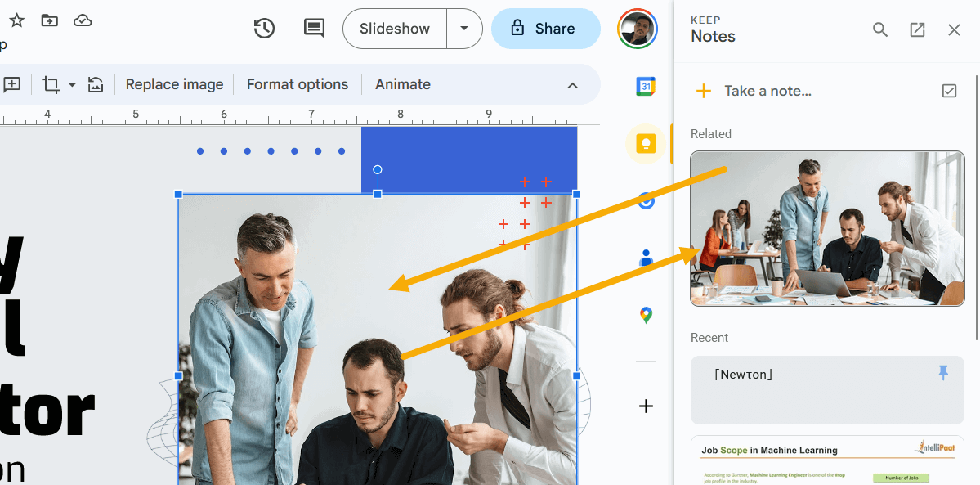Viewport: 980px width, 485px height.
Task: Click the Mask image icon
Action: point(96,84)
